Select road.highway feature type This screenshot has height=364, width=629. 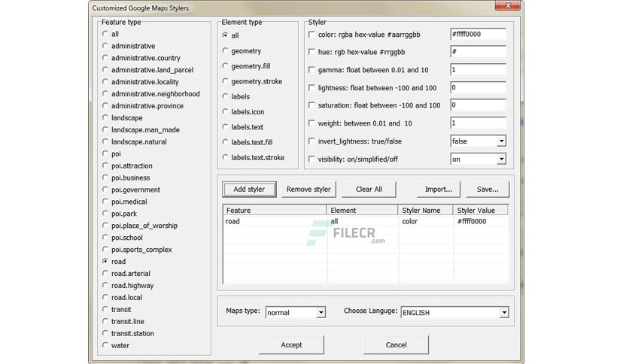click(x=105, y=285)
